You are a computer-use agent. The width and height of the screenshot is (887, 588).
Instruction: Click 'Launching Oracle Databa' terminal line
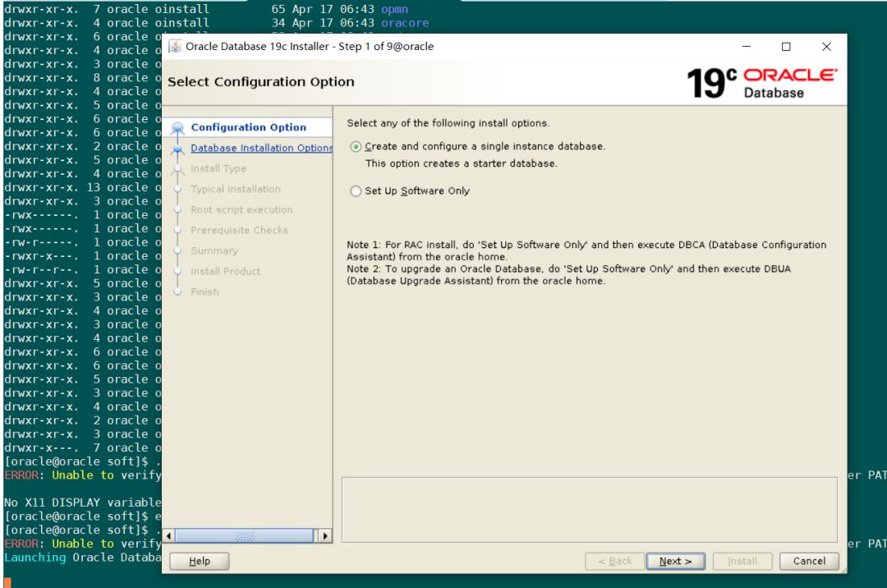[83, 558]
